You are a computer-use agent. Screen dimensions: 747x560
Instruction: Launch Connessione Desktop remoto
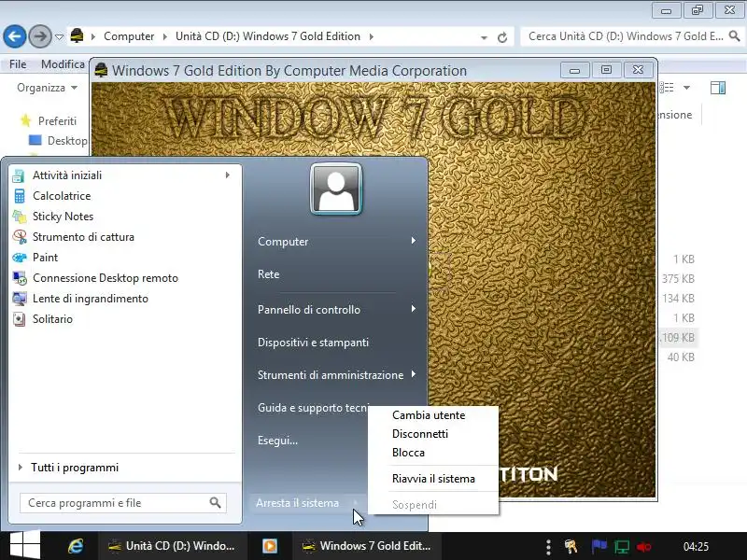point(106,277)
